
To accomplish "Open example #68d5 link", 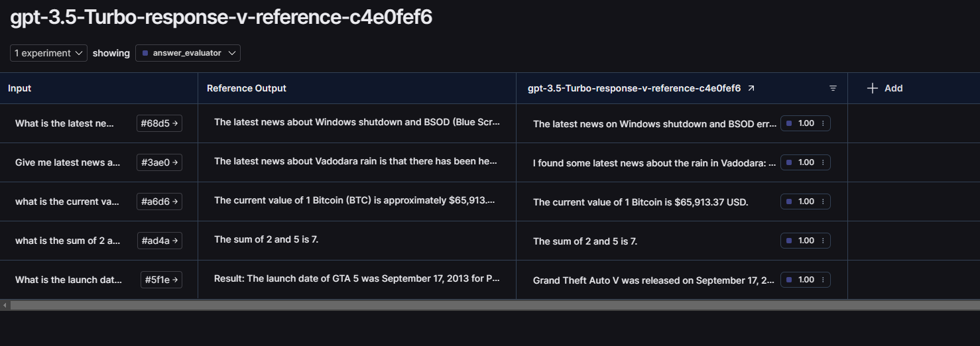I will (159, 123).
